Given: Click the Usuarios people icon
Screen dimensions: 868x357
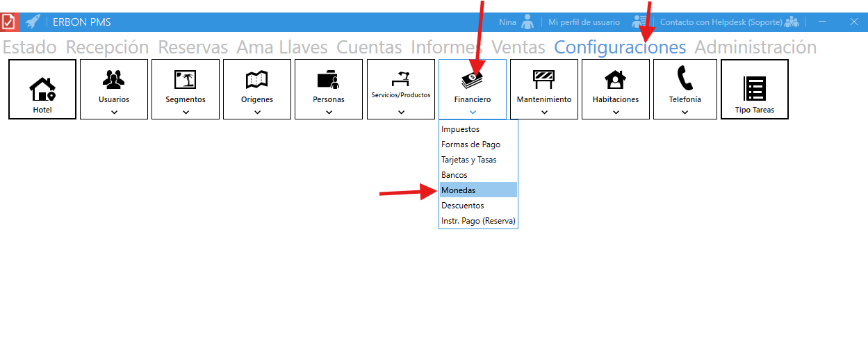Looking at the screenshot, I should tap(114, 80).
